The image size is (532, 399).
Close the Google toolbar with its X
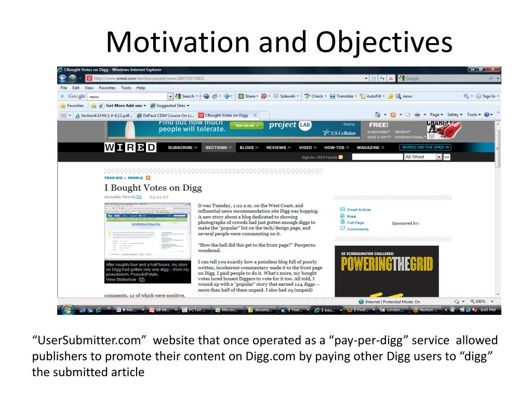pos(62,96)
